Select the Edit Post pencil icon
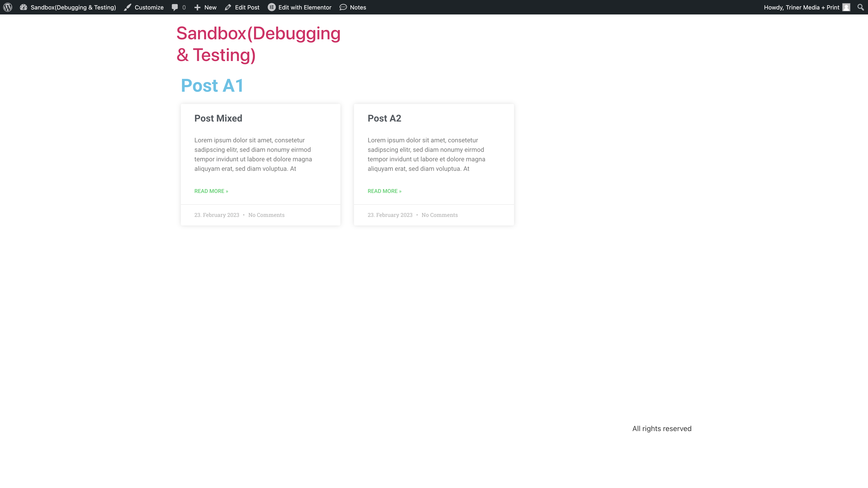The width and height of the screenshot is (868, 488). click(x=228, y=7)
